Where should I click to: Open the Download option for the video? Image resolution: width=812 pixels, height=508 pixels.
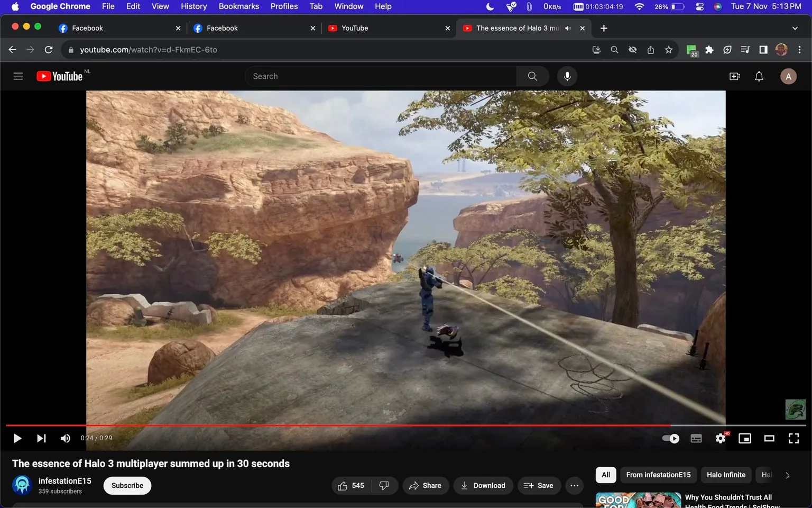coord(483,485)
